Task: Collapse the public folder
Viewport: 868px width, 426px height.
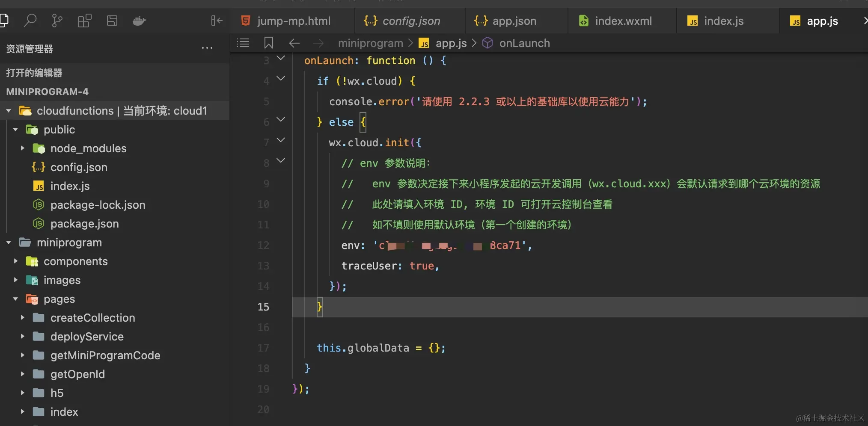Action: pyautogui.click(x=15, y=130)
